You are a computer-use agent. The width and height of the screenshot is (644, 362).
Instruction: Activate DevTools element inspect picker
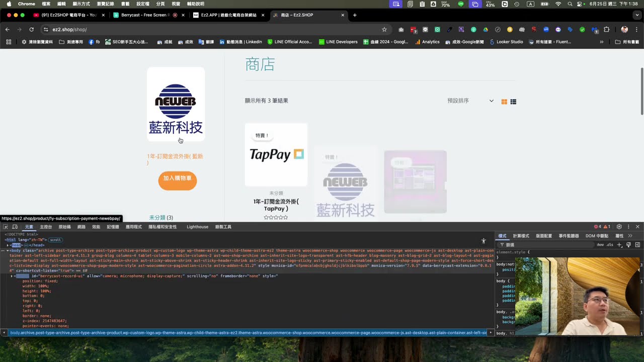point(6,227)
